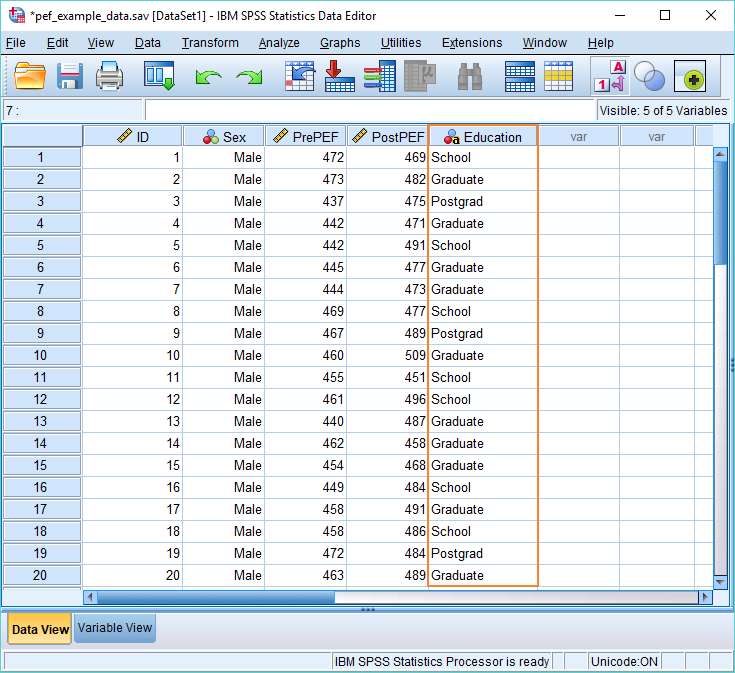735x673 pixels.
Task: Click the Print icon in toolbar
Action: pyautogui.click(x=109, y=76)
